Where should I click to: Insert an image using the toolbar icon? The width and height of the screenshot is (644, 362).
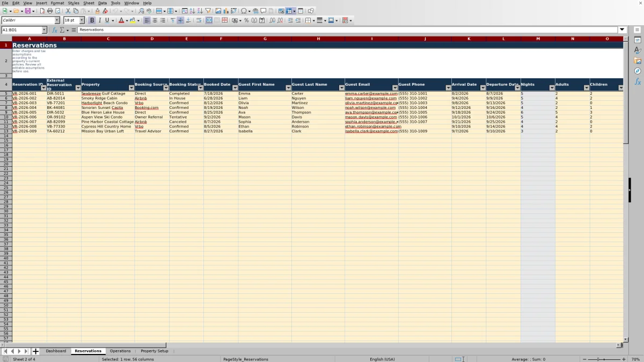(218, 11)
